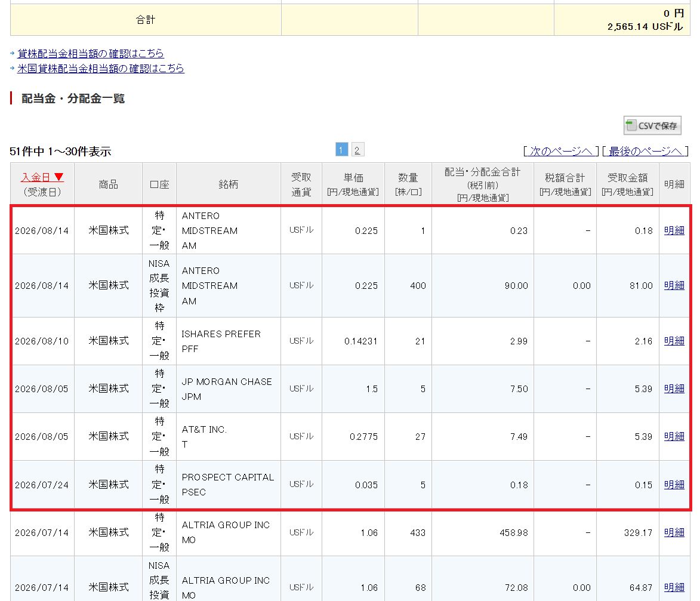Screen dimensions: 700x601
Task: Open 明細 for ANTERO MIDSTREAM 特定・一般 row
Action: point(674,230)
